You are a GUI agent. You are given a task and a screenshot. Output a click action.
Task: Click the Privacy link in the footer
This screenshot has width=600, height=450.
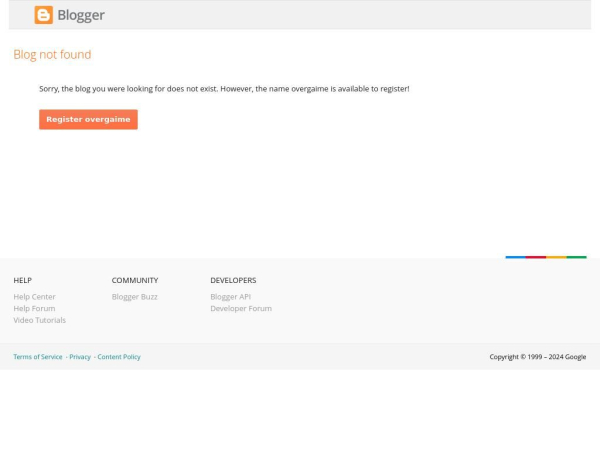pos(80,357)
